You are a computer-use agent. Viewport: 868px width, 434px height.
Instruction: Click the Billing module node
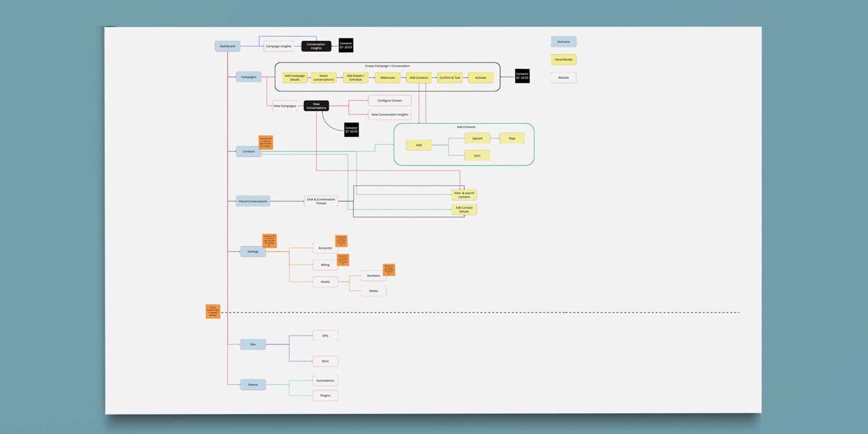click(x=325, y=265)
